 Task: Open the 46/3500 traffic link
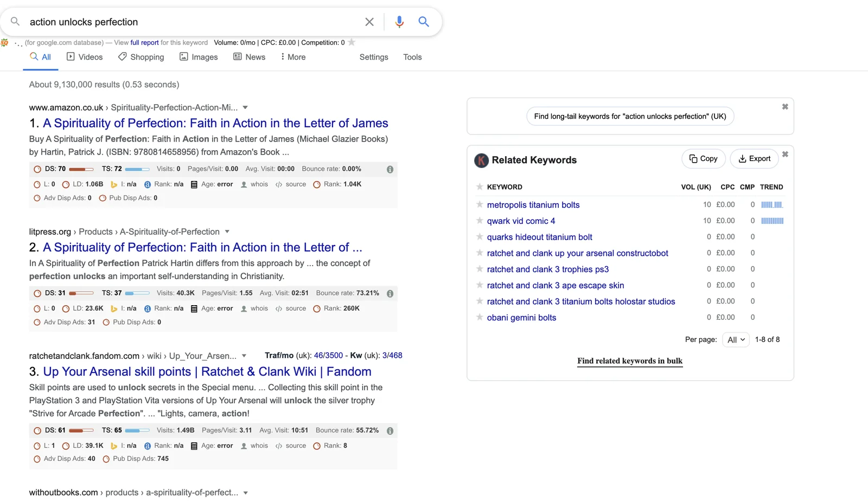click(328, 356)
